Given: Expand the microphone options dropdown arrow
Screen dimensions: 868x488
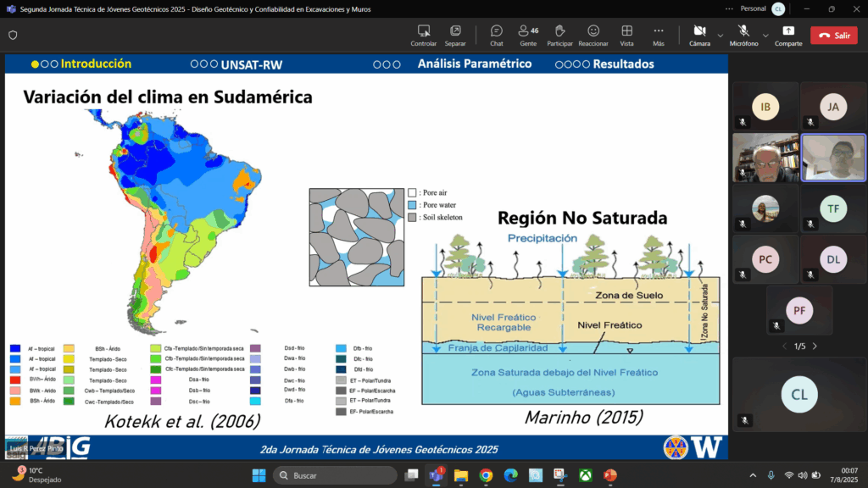Looking at the screenshot, I should [765, 36].
